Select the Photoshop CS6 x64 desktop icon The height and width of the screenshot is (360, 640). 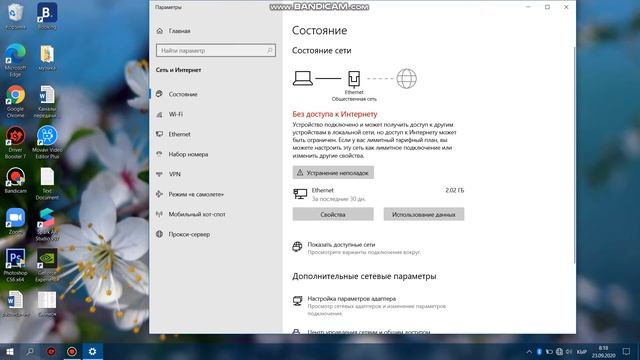(x=16, y=265)
